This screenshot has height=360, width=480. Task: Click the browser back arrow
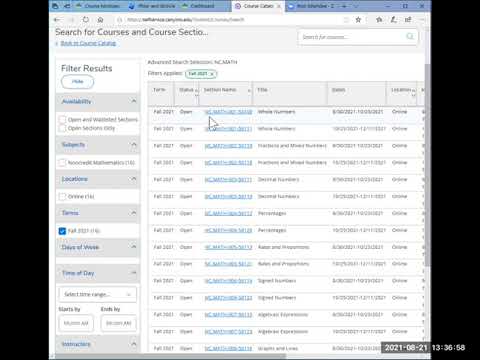click(x=57, y=20)
